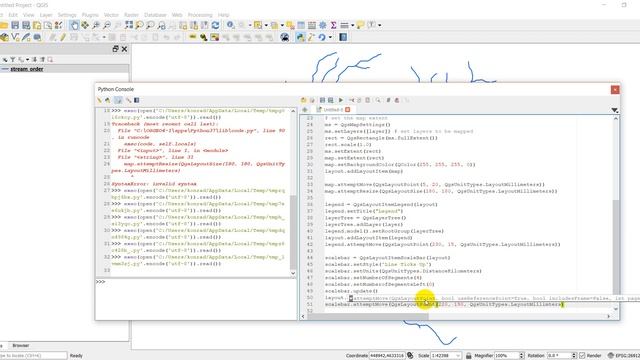
Task: Click the Magnifier spin box
Action: pos(509,356)
